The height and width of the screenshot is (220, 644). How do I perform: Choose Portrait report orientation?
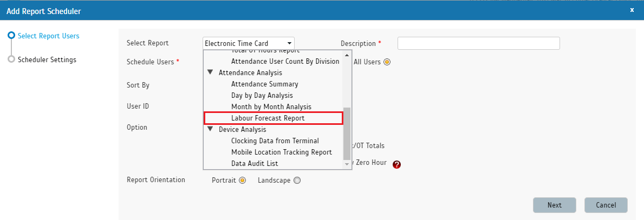click(x=242, y=181)
